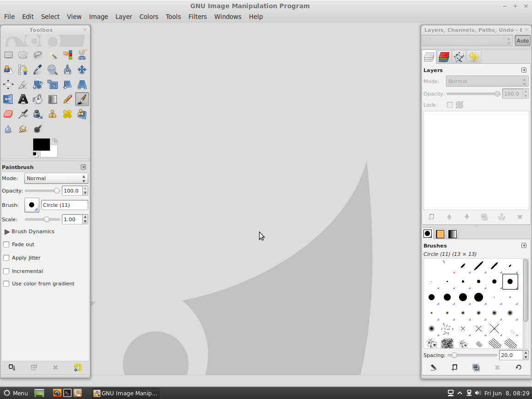
Task: Select the Blur/Sharpen droplet tool
Action: pos(8,129)
